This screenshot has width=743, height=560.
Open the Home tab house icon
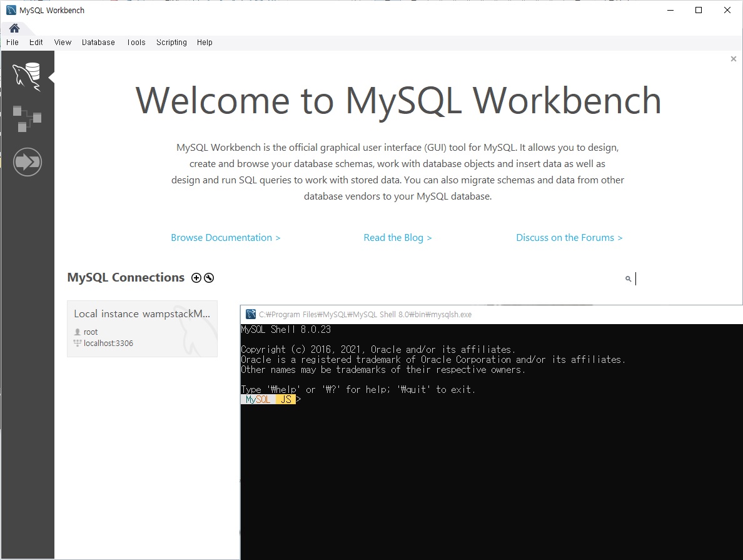point(14,28)
